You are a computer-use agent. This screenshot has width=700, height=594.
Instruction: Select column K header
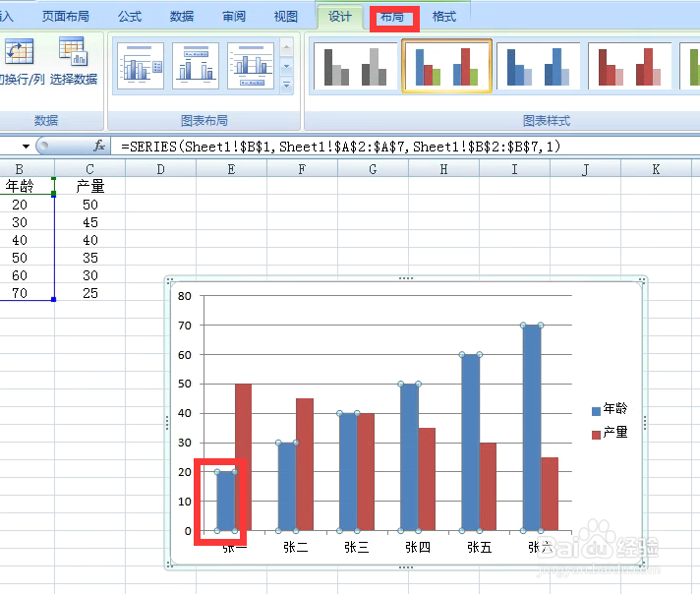(x=656, y=169)
